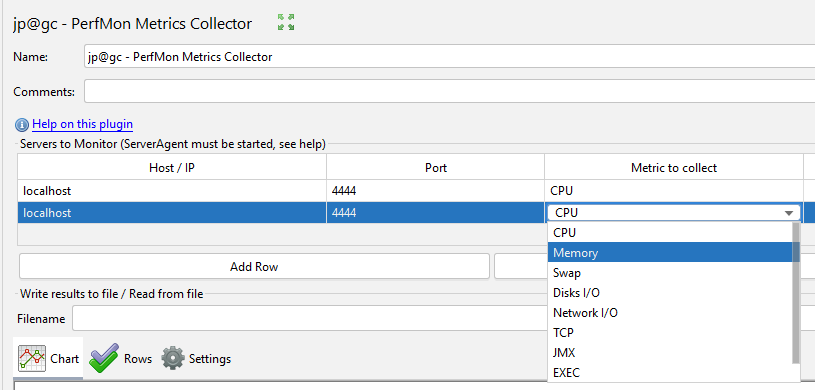The width and height of the screenshot is (815, 390).
Task: Open the Settings tab
Action: pyautogui.click(x=196, y=358)
